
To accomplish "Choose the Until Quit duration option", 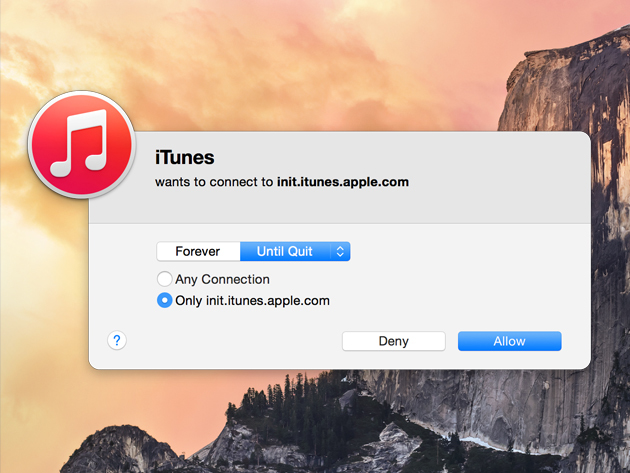I will click(x=285, y=252).
